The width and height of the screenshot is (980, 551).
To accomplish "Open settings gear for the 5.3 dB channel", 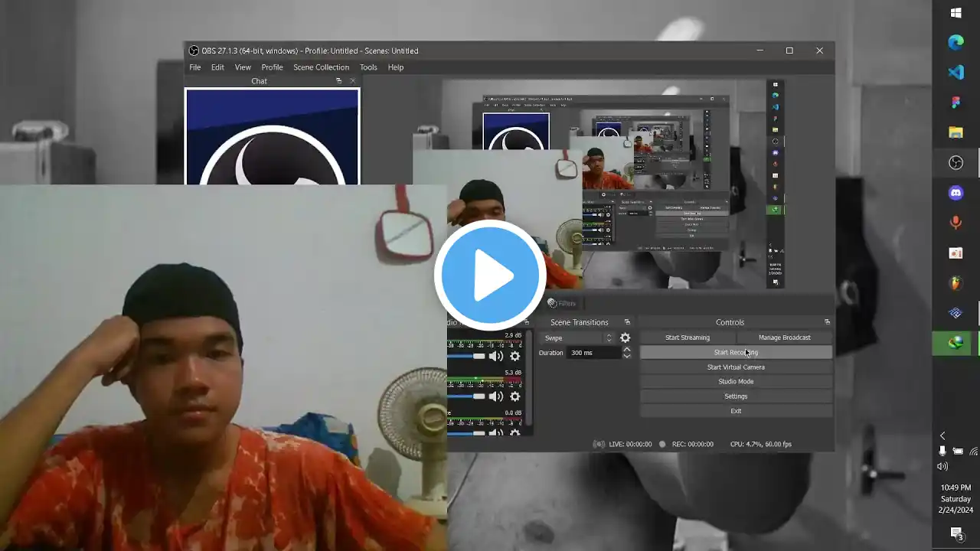I will [x=515, y=396].
